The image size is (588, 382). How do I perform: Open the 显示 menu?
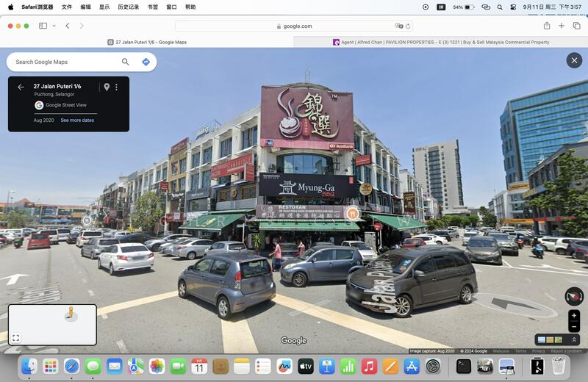[104, 7]
